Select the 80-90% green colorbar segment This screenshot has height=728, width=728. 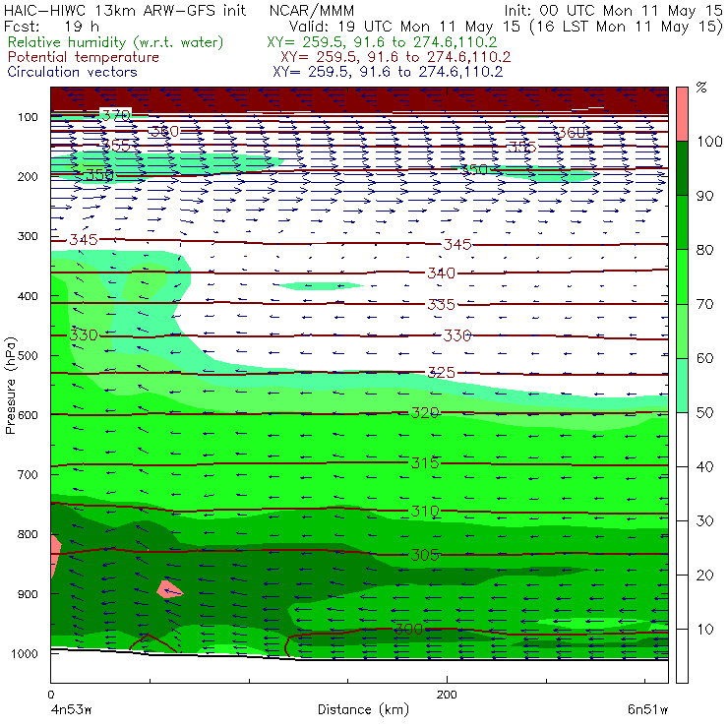click(682, 222)
